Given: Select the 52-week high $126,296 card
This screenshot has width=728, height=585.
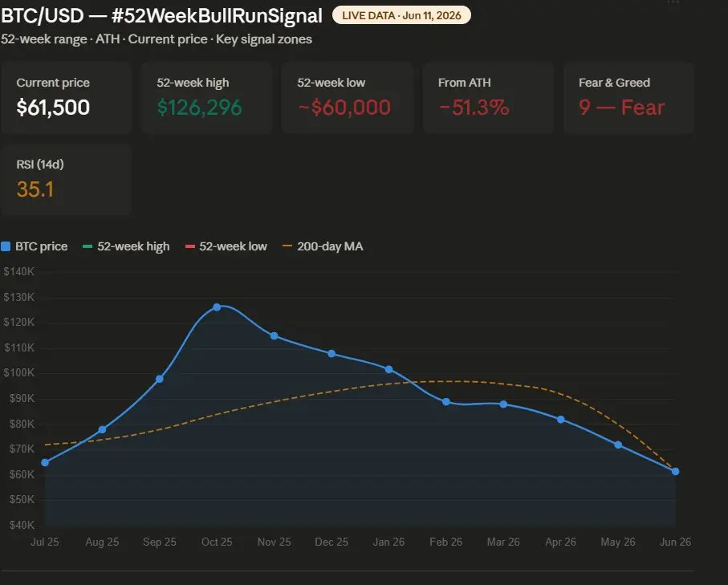Looking at the screenshot, I should click(x=206, y=98).
